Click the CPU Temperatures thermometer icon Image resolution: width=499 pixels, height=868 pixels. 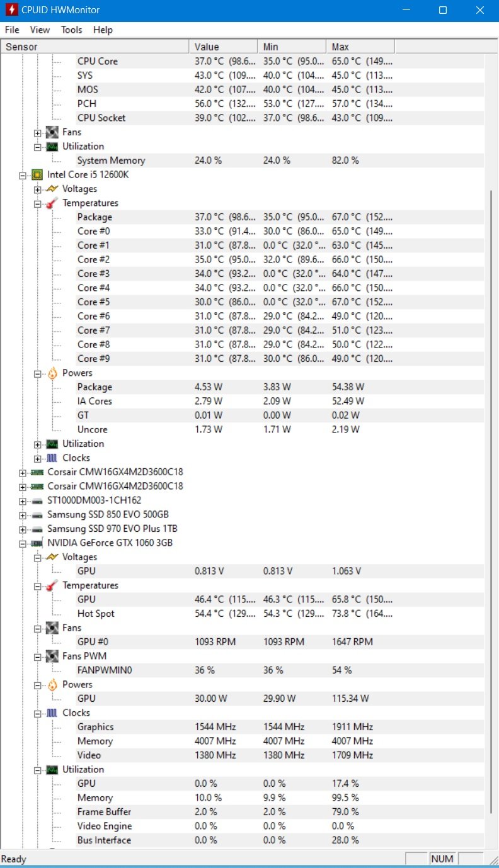tap(52, 203)
